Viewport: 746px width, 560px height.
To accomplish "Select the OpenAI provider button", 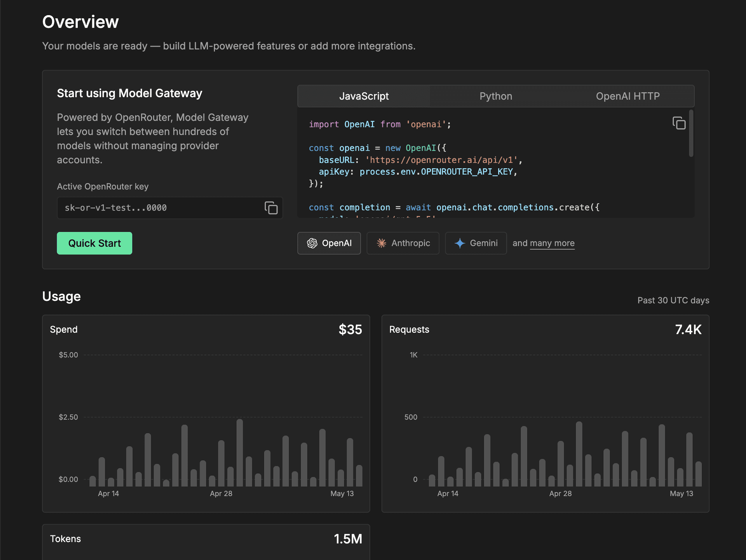I will click(x=329, y=243).
